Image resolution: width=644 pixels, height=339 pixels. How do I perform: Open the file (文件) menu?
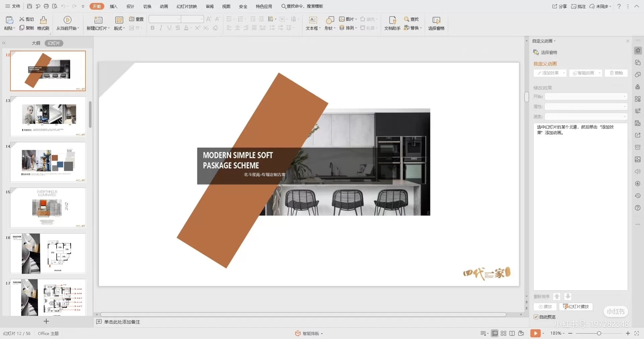pos(13,6)
